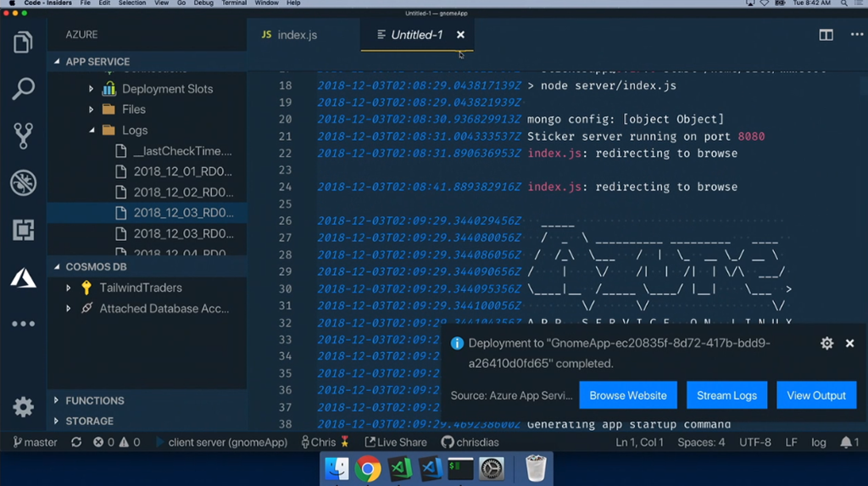Click the Browse Website button

pyautogui.click(x=627, y=395)
